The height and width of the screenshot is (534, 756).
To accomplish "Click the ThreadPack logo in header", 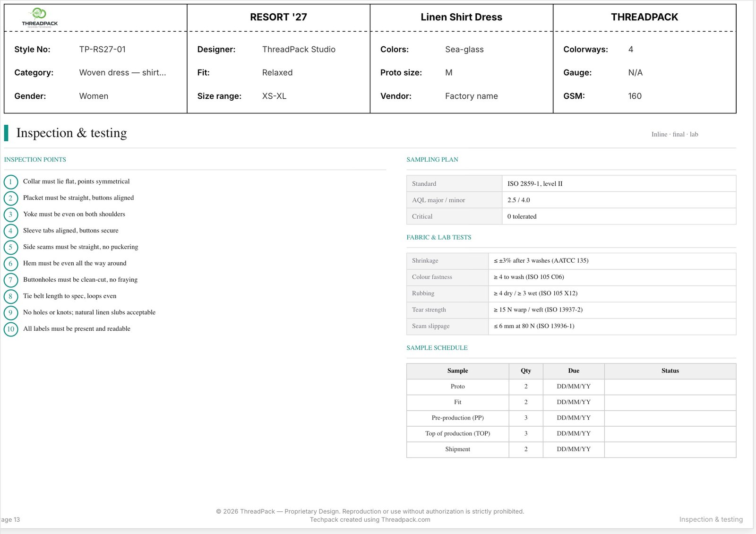I will [x=40, y=18].
